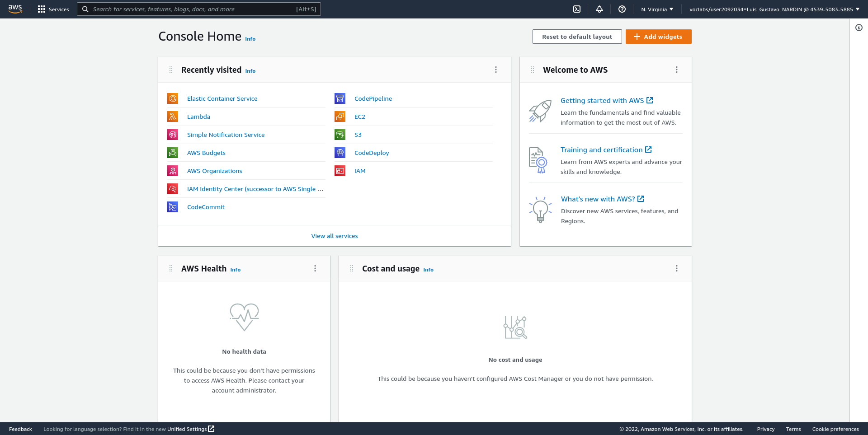Open AWS Health widget options menu
The image size is (868, 435).
click(x=315, y=268)
